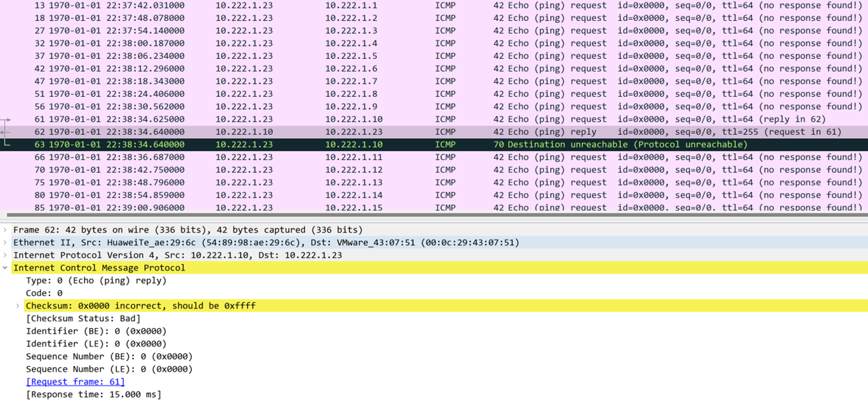Select the Code: 0 field
The height and width of the screenshot is (404, 868).
(44, 293)
